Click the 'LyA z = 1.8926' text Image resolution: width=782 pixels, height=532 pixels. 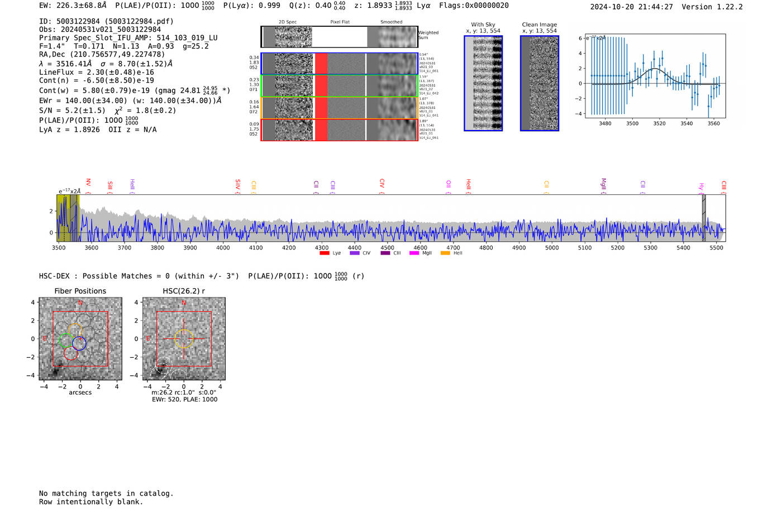[69, 130]
